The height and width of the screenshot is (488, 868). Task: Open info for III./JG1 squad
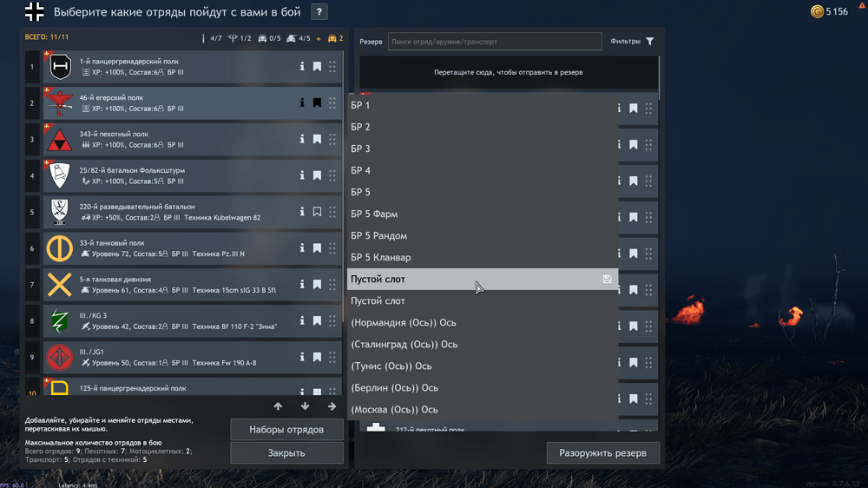[302, 357]
